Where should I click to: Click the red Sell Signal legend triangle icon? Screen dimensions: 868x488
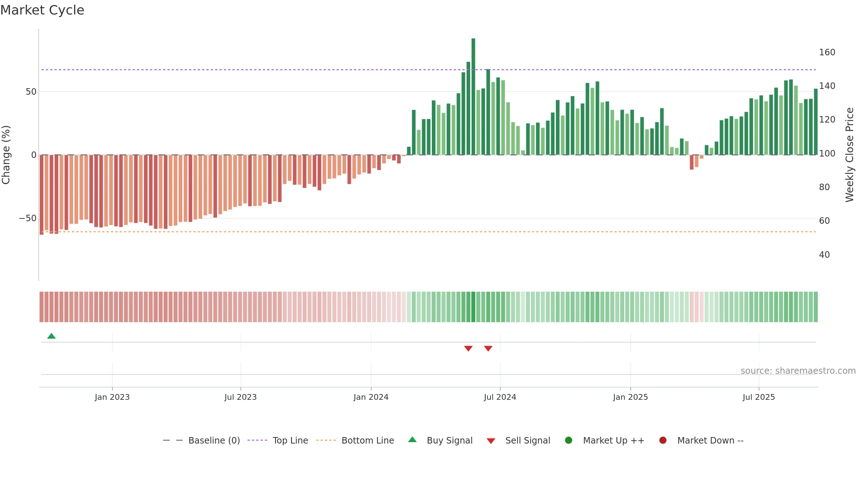point(491,441)
